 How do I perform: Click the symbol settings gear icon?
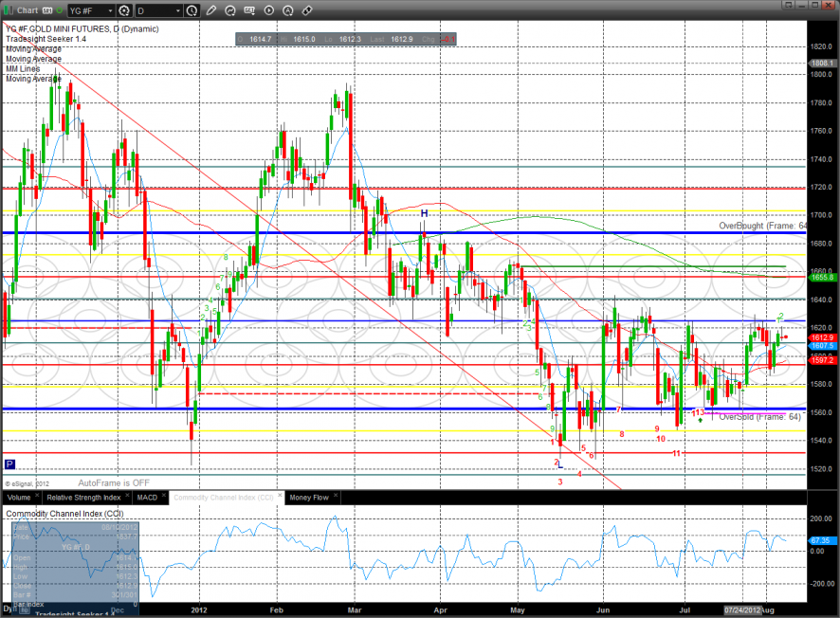pos(122,10)
